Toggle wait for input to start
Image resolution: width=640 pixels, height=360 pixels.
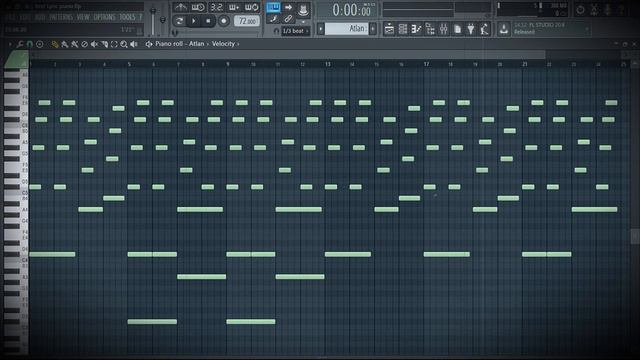click(198, 7)
